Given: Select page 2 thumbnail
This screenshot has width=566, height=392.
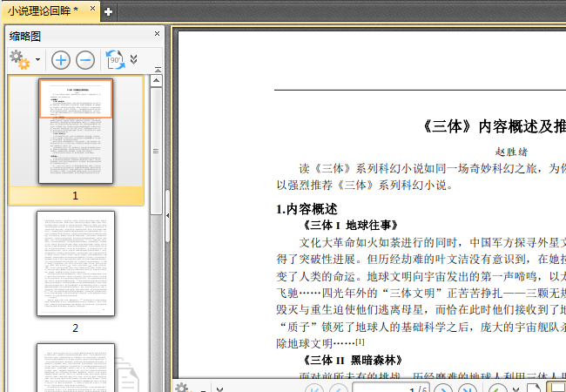Looking at the screenshot, I should 76,263.
